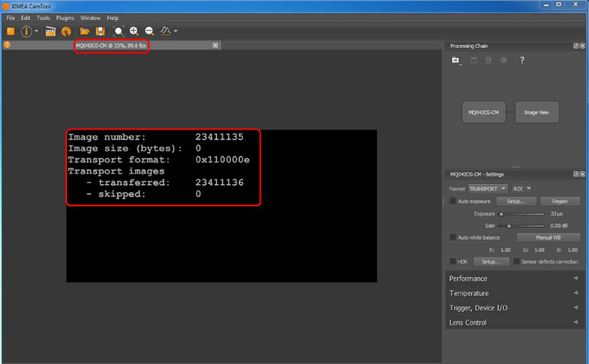This screenshot has width=589, height=364.
Task: Enable the Auto exposure checkbox
Action: pos(453,201)
